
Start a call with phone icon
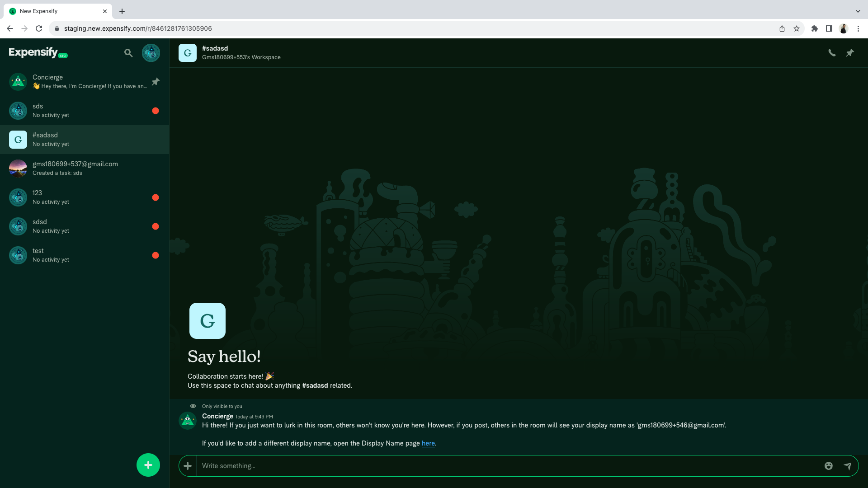[x=832, y=53]
